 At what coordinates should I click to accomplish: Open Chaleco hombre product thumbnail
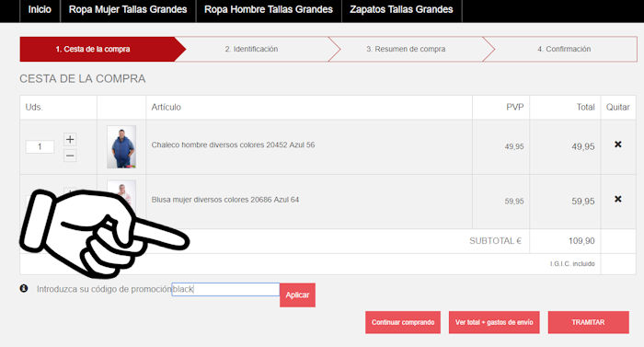pyautogui.click(x=121, y=146)
